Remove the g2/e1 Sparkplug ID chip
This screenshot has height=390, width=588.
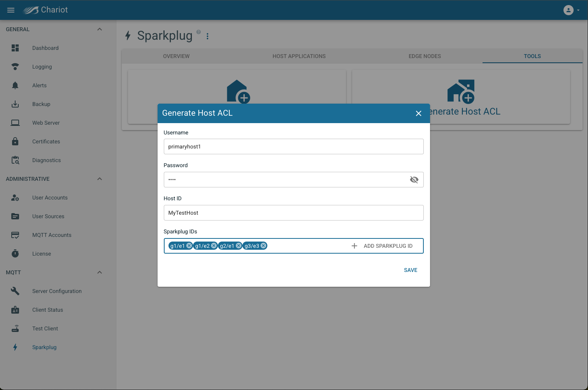(x=239, y=245)
